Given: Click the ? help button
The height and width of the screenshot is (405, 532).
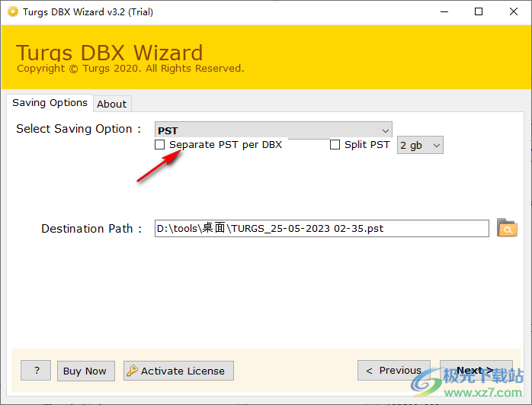Looking at the screenshot, I should 36,371.
